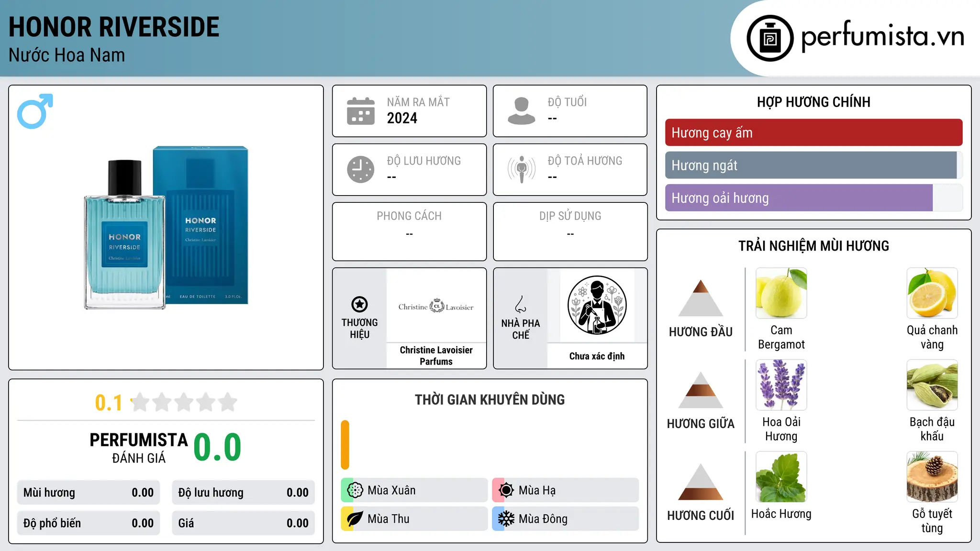Viewport: 980px width, 551px height.
Task: Click the Hương Cuối pyramid icon
Action: point(701,482)
